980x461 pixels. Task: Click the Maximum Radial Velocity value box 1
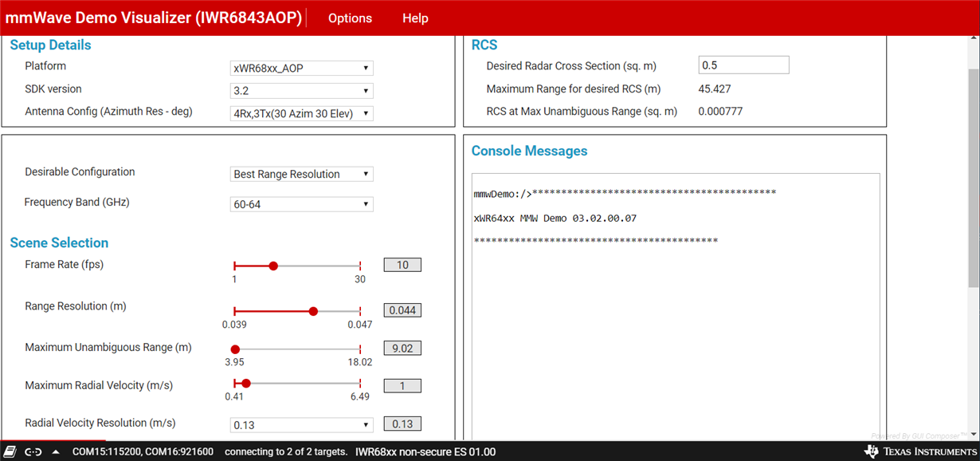point(402,386)
